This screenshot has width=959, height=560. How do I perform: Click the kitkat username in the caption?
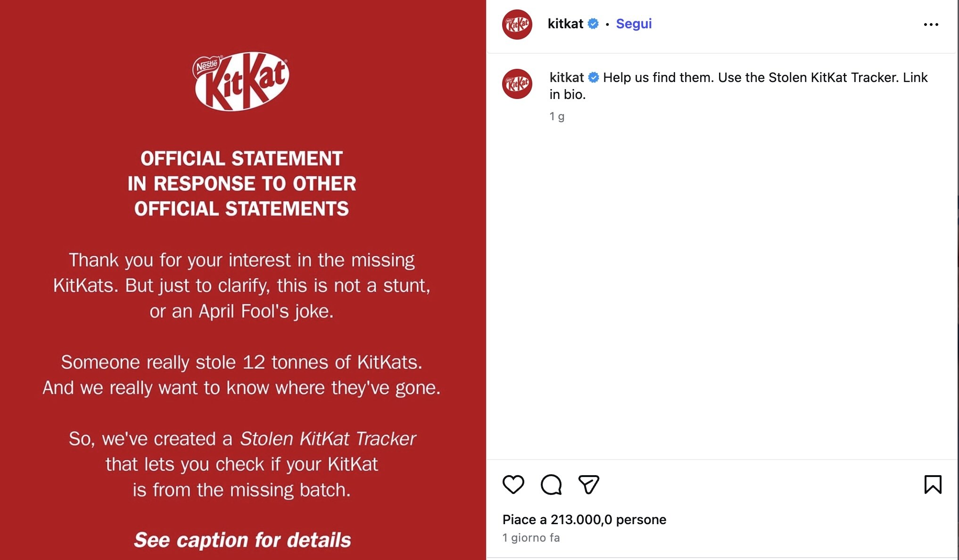566,77
